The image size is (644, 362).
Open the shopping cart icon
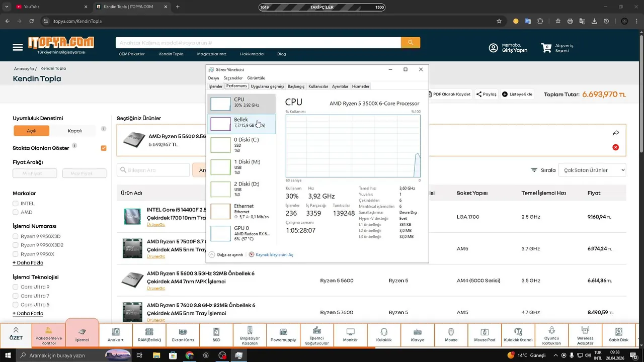[x=546, y=48]
